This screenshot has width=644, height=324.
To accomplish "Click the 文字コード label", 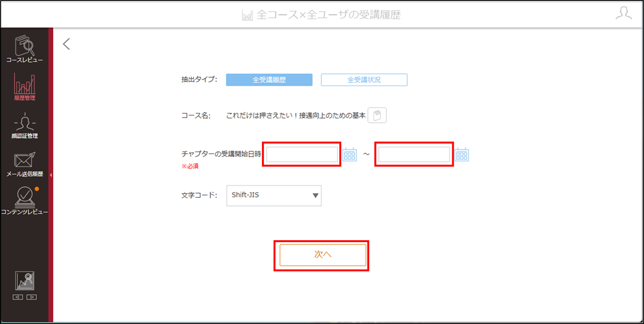I will click(199, 195).
